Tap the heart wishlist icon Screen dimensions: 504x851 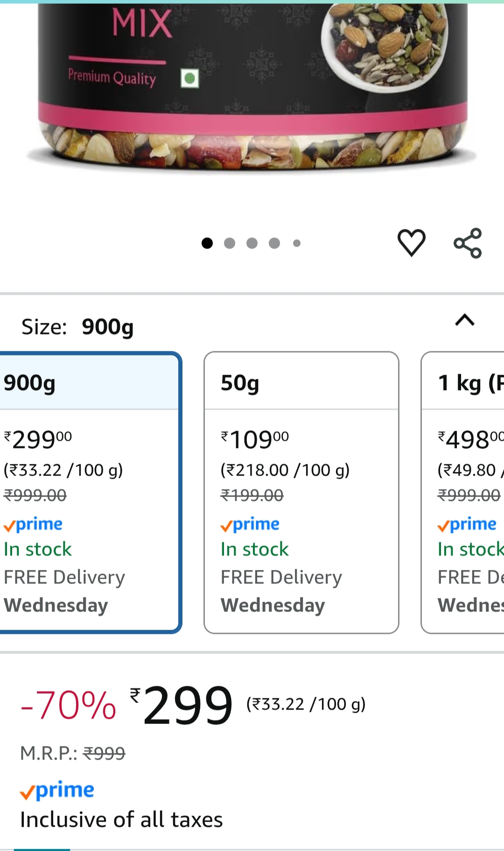pos(411,243)
